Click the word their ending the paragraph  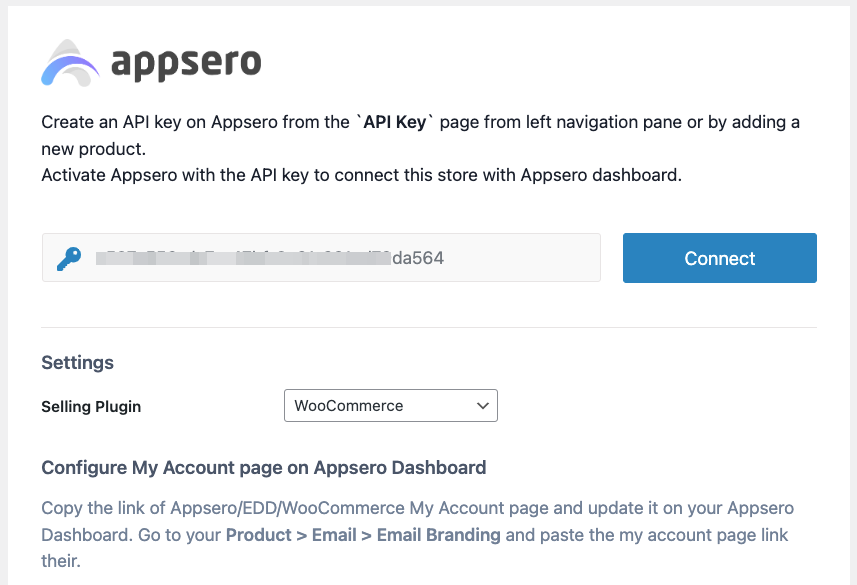(x=61, y=561)
